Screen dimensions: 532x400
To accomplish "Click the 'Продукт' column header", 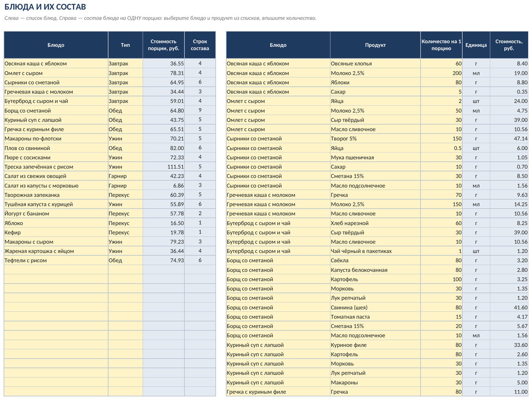I will tap(375, 45).
